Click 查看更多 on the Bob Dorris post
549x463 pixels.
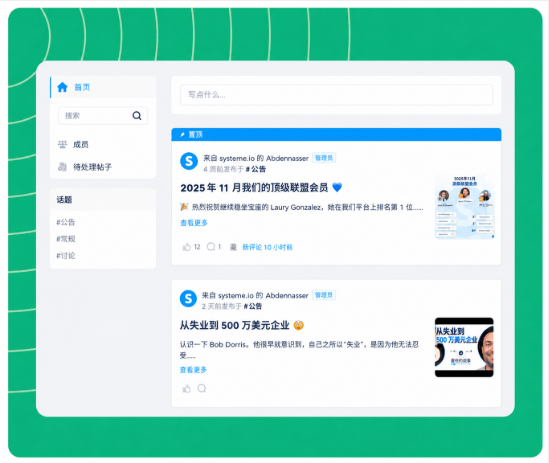point(193,370)
